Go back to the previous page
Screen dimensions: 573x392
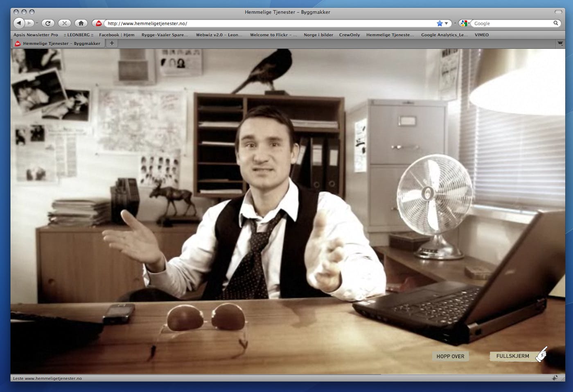click(19, 23)
